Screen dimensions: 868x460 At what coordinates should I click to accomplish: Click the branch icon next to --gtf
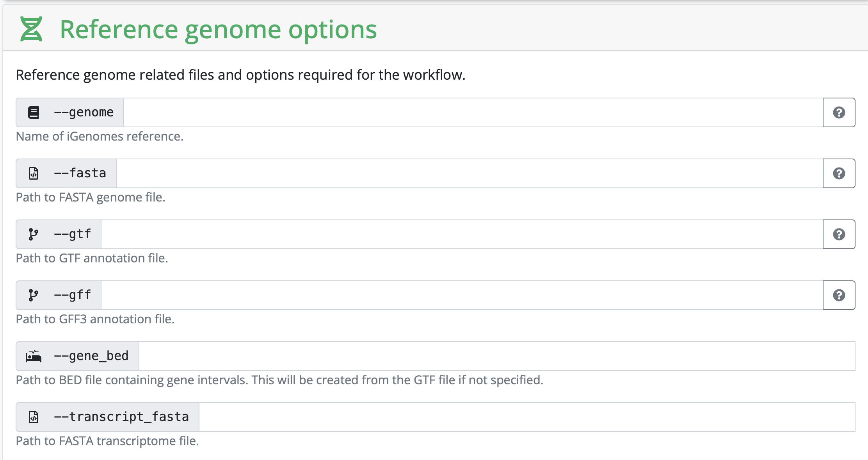34,234
